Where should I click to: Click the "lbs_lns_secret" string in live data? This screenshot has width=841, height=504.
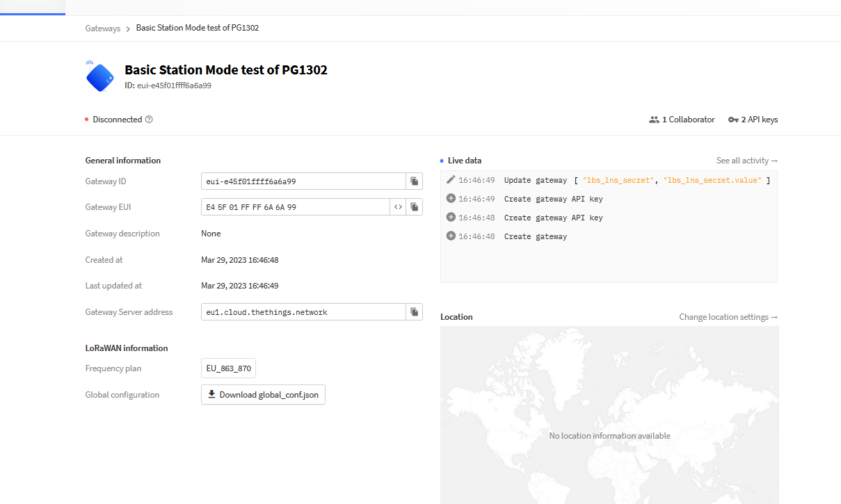pos(619,180)
